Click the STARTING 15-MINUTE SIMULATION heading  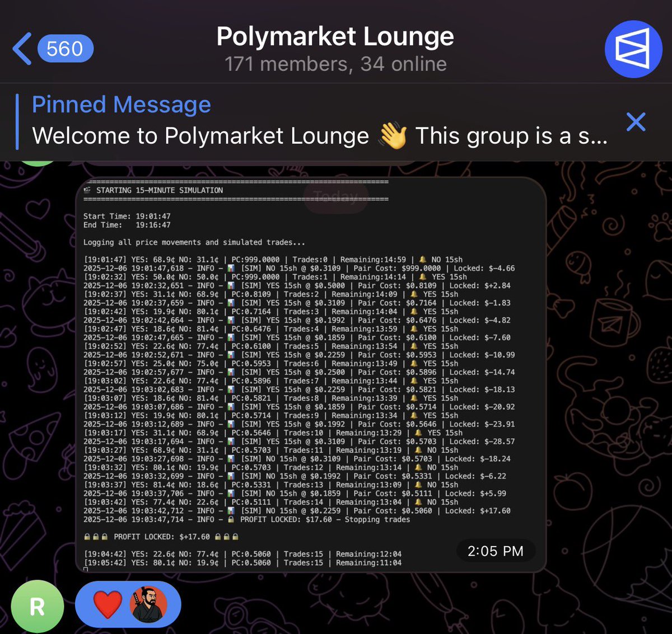(x=160, y=190)
